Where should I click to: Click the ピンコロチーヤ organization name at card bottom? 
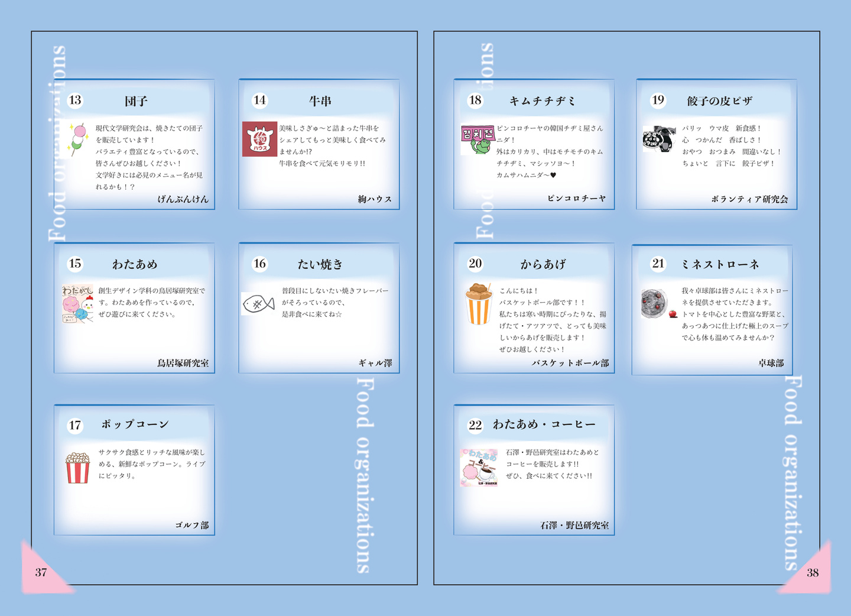577,199
